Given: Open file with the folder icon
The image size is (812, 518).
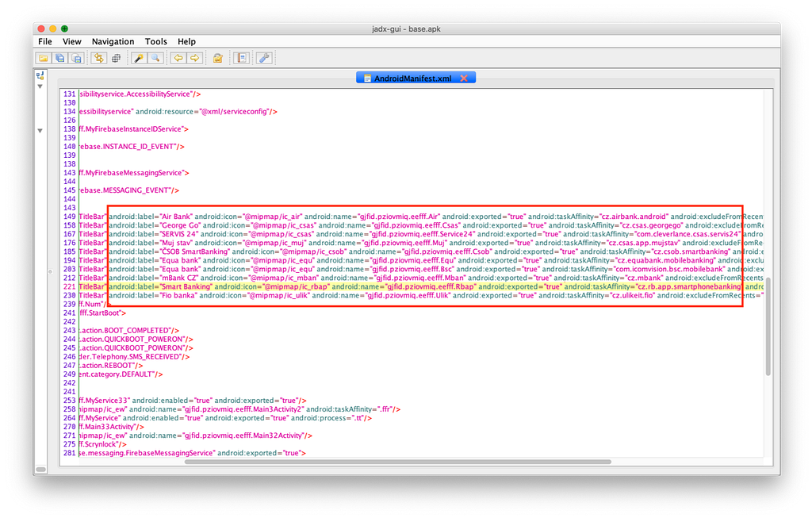Looking at the screenshot, I should (x=44, y=58).
